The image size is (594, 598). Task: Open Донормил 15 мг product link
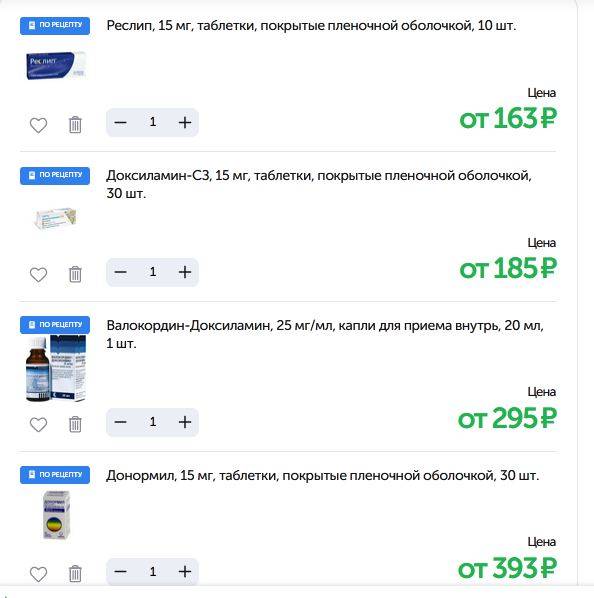323,476
